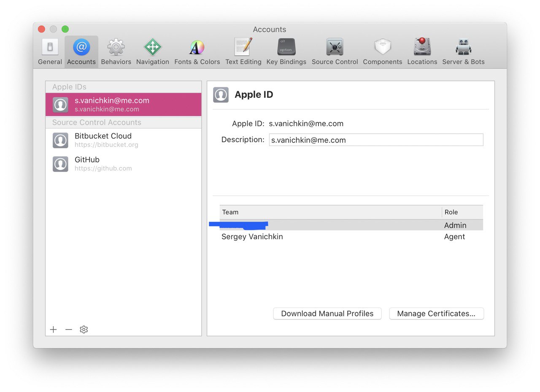This screenshot has height=392, width=540.
Task: Close the Accounts preferences window
Action: point(41,29)
